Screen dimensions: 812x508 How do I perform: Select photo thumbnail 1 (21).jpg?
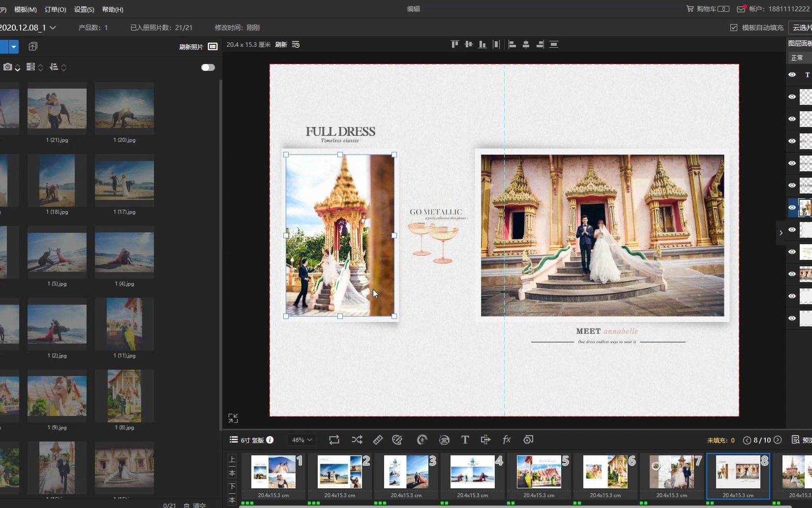pyautogui.click(x=57, y=108)
